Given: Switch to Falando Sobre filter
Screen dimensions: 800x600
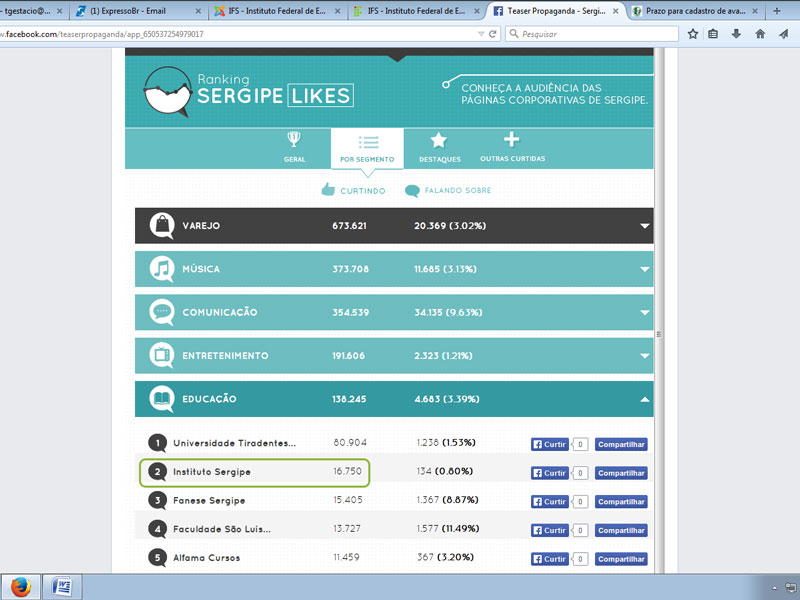Looking at the screenshot, I should pos(448,190).
